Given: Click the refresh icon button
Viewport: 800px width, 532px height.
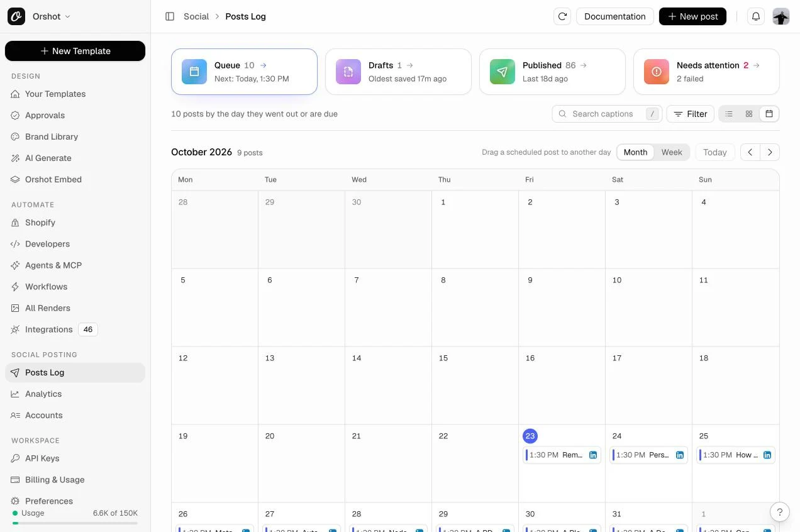Looking at the screenshot, I should pyautogui.click(x=562, y=16).
